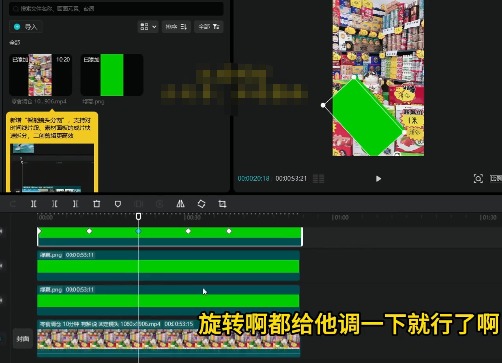
Task: Click the delete right of playhead trim icon
Action: point(76,204)
